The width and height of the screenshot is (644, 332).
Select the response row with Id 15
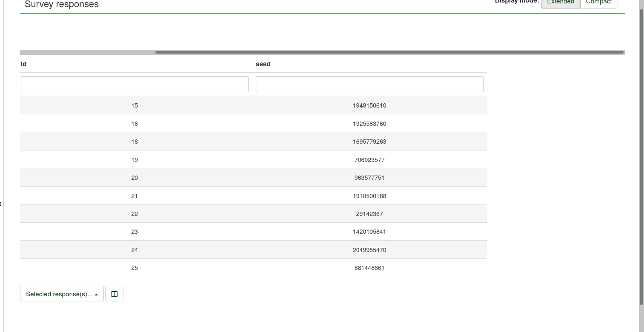[x=135, y=105]
